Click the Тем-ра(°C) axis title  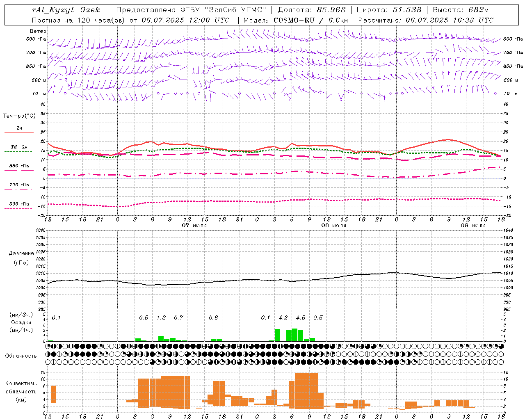coord(19,116)
